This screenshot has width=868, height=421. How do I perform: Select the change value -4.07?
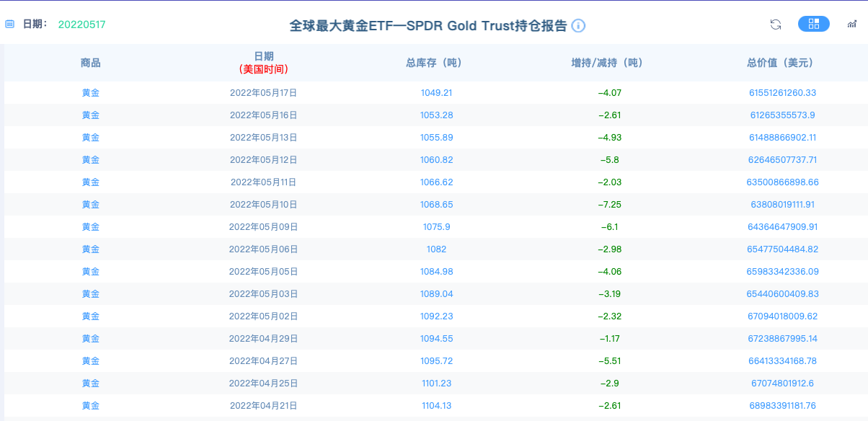[609, 93]
